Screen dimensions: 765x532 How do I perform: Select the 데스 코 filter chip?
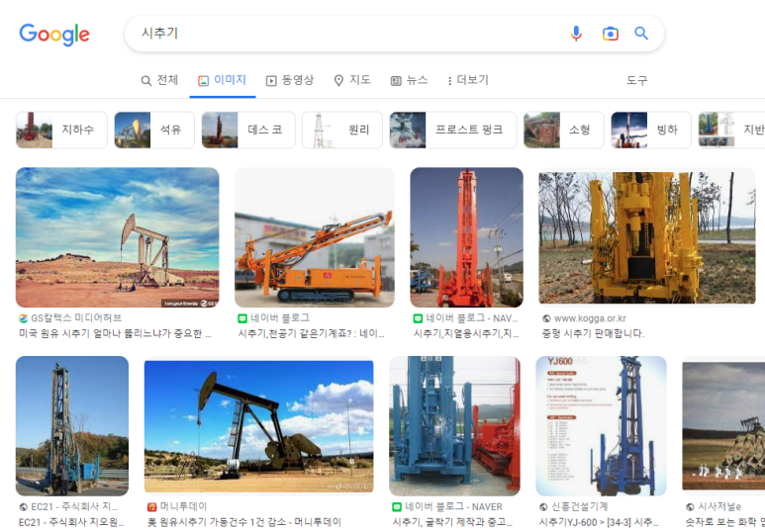[x=248, y=130]
